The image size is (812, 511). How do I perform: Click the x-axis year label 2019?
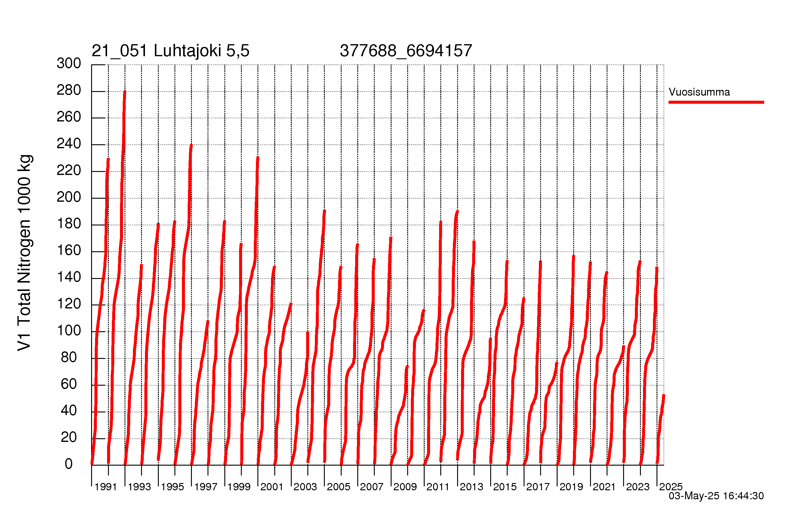coord(571,487)
